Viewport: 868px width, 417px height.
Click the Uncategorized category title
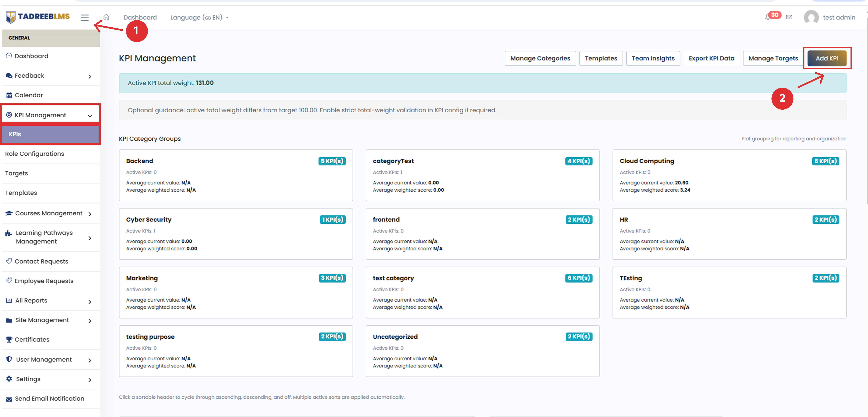(x=395, y=337)
